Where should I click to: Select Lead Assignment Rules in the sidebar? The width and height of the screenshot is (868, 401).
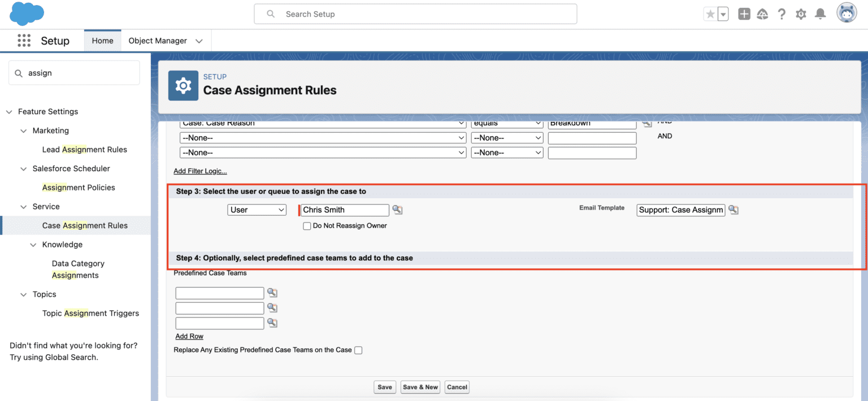(x=84, y=149)
